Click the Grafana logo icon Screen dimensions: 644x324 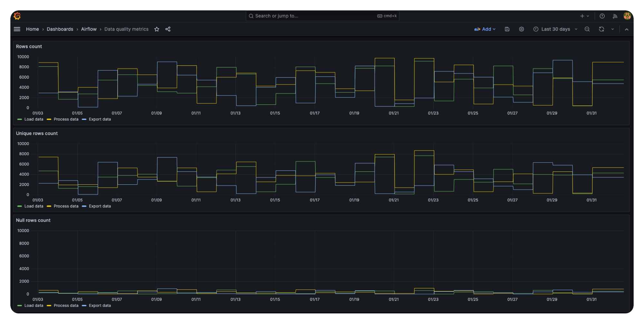click(x=17, y=16)
